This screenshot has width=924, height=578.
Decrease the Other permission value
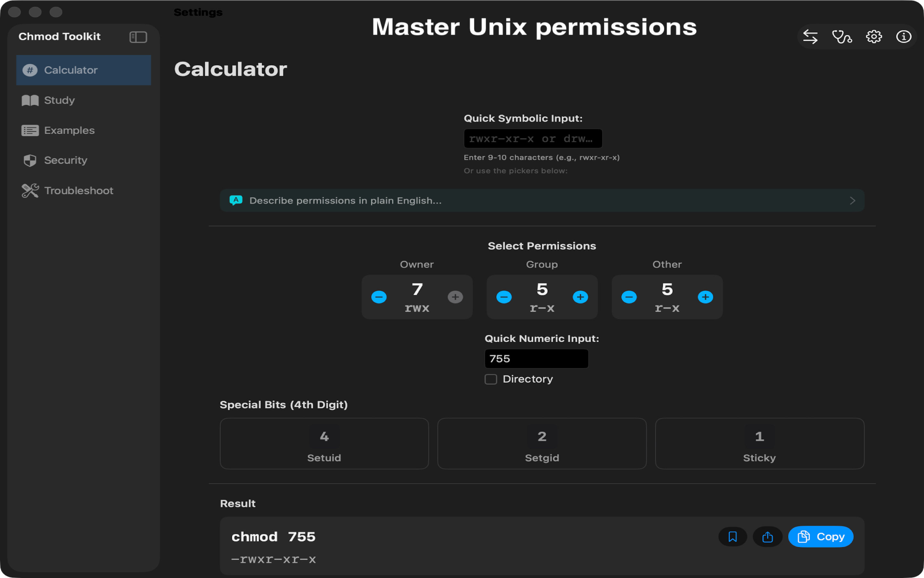point(629,297)
